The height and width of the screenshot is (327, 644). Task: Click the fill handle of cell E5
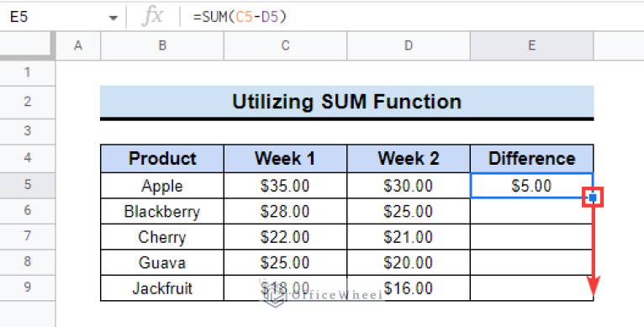pos(593,198)
